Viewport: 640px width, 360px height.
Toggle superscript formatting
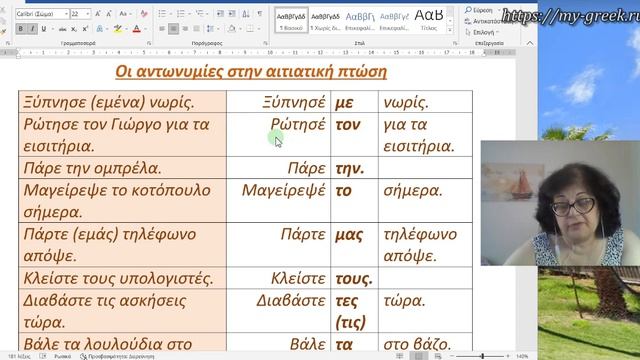coord(85,29)
